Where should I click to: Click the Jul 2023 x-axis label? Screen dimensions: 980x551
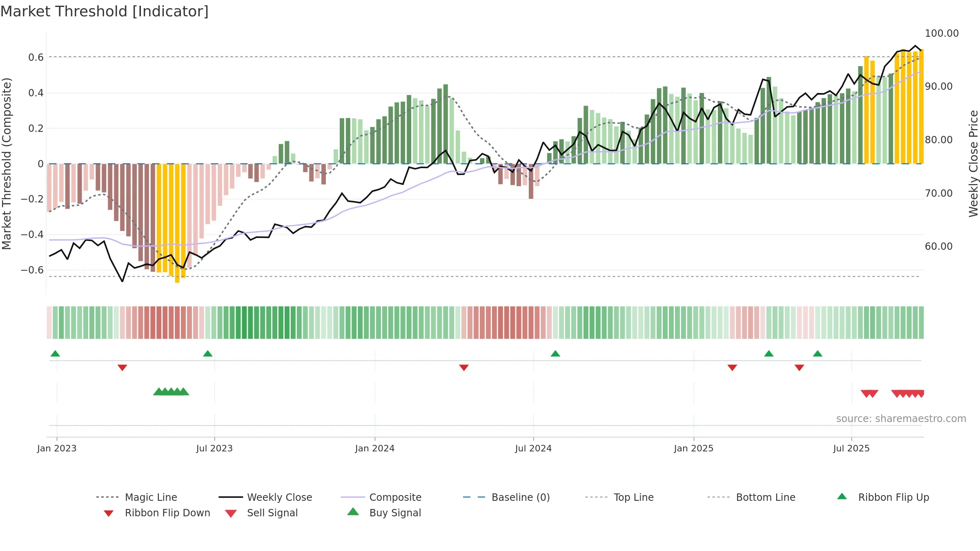click(214, 448)
